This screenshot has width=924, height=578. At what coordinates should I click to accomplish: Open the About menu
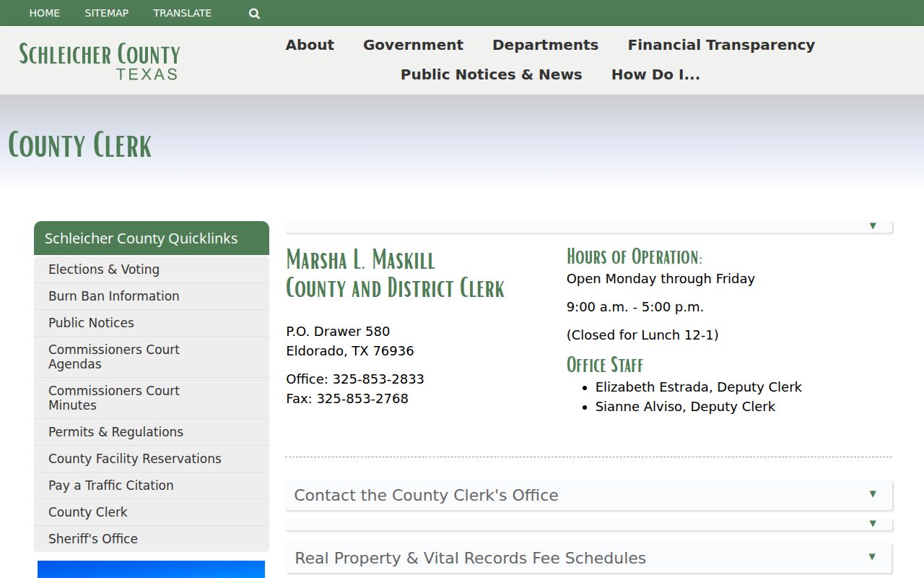click(310, 45)
